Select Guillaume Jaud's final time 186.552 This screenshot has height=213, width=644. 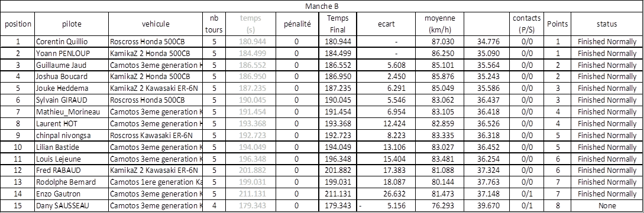coord(337,65)
